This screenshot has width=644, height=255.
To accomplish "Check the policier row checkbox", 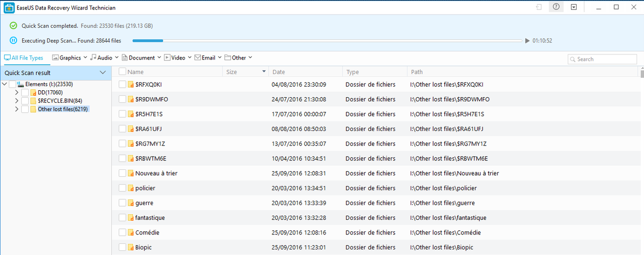I will pos(123,188).
